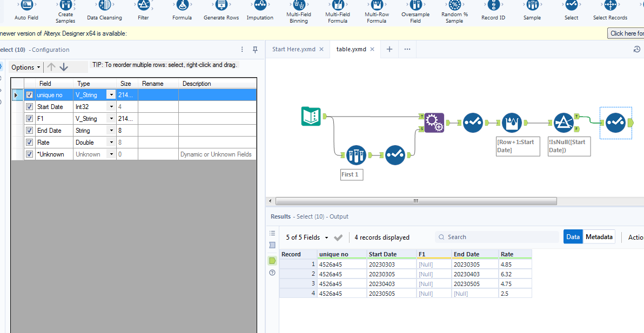Screen dimensions: 644x333
Task: Select the Sample node labeled First 1
Action: point(356,155)
